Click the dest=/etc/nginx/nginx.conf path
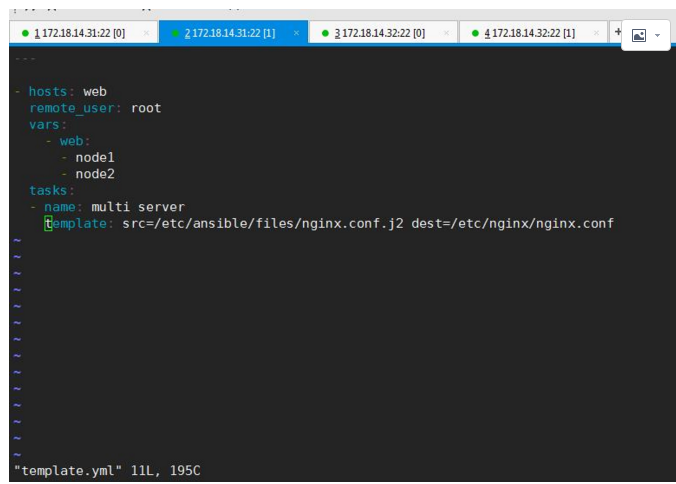 coord(513,223)
